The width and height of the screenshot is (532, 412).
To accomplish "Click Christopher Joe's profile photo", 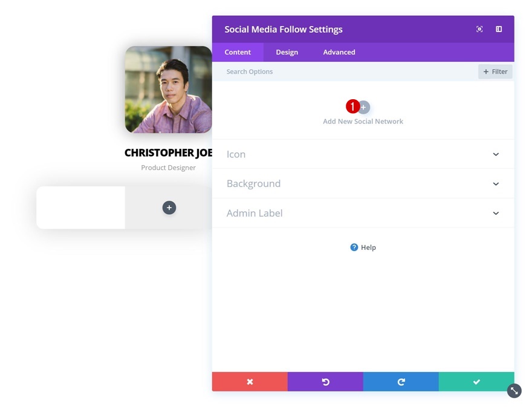I will click(x=169, y=90).
